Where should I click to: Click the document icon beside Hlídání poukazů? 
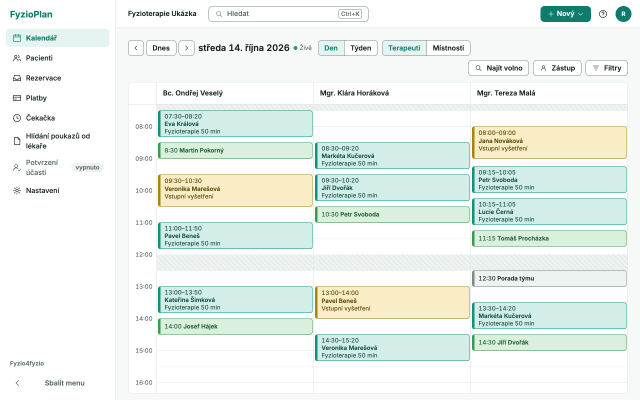click(x=17, y=141)
